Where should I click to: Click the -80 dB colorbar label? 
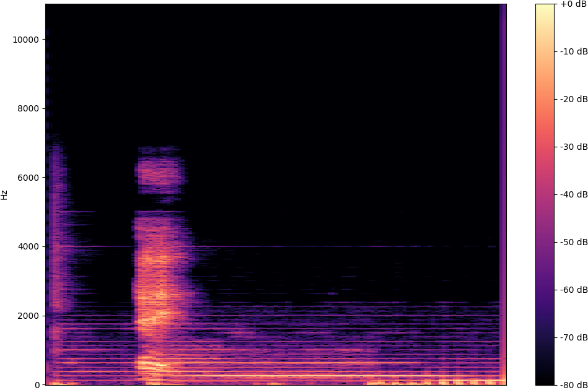(574, 385)
